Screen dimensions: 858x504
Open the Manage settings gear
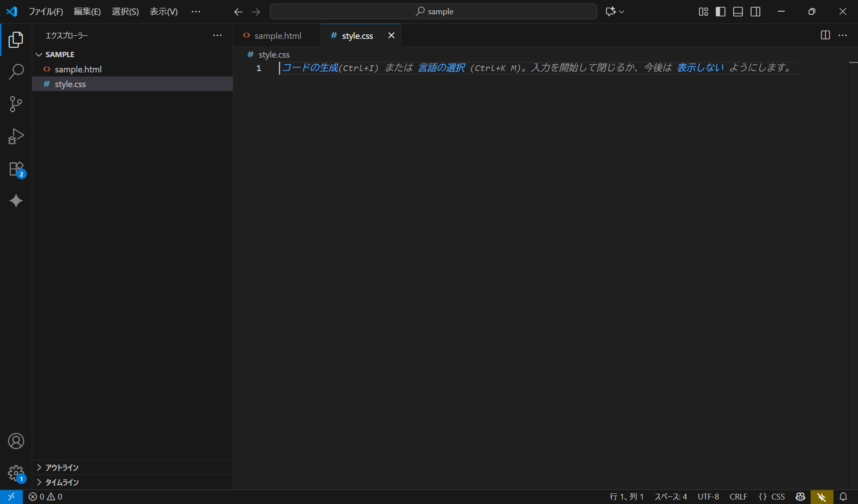point(16,473)
